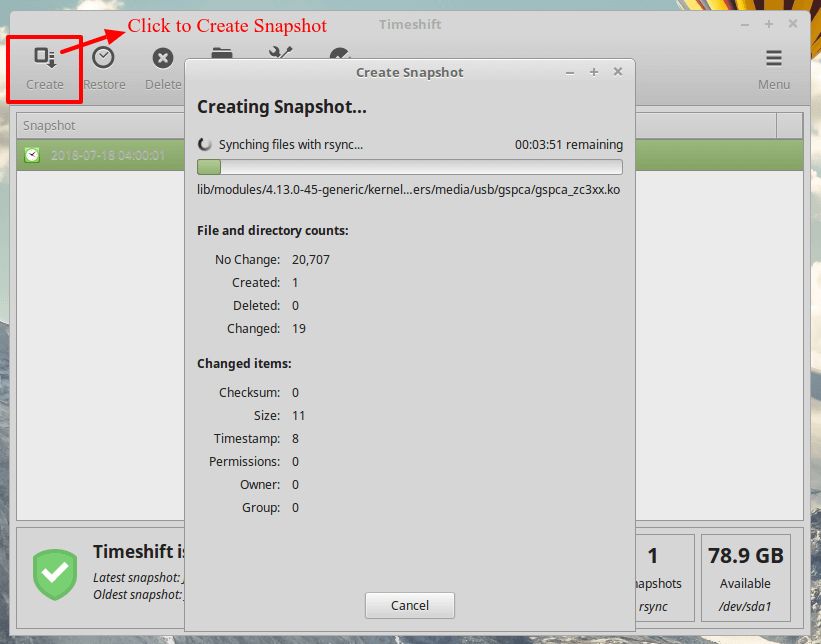The image size is (821, 644).
Task: Open Settings wrench toolbar icon
Action: point(281,52)
